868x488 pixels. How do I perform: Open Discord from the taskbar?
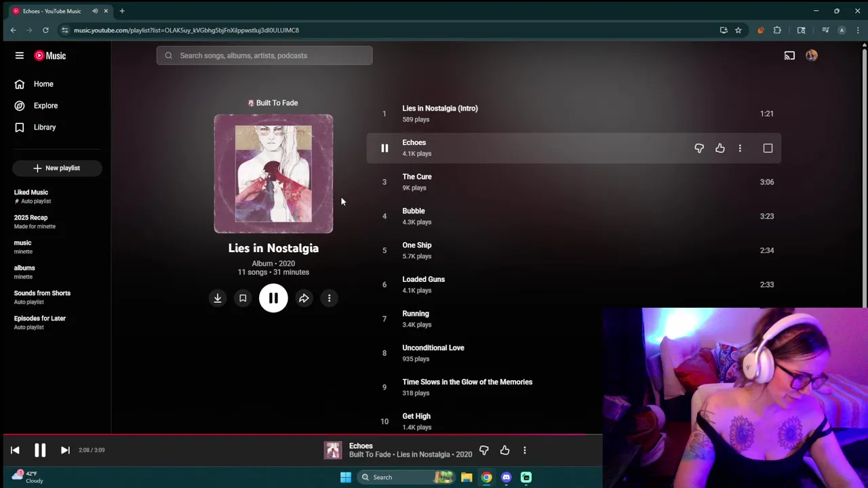506,477
